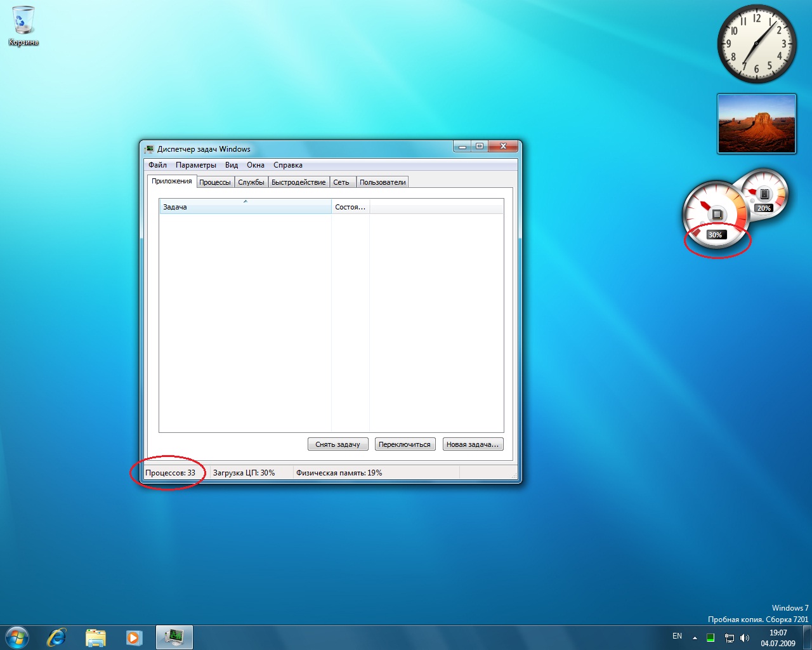Show hidden tray icons arrow

pyautogui.click(x=695, y=637)
